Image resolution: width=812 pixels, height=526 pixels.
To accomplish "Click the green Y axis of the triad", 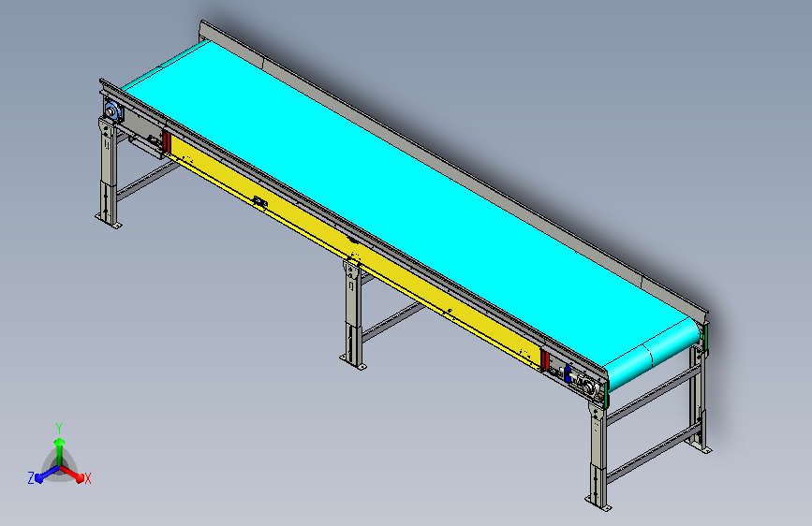I will pyautogui.click(x=59, y=452).
